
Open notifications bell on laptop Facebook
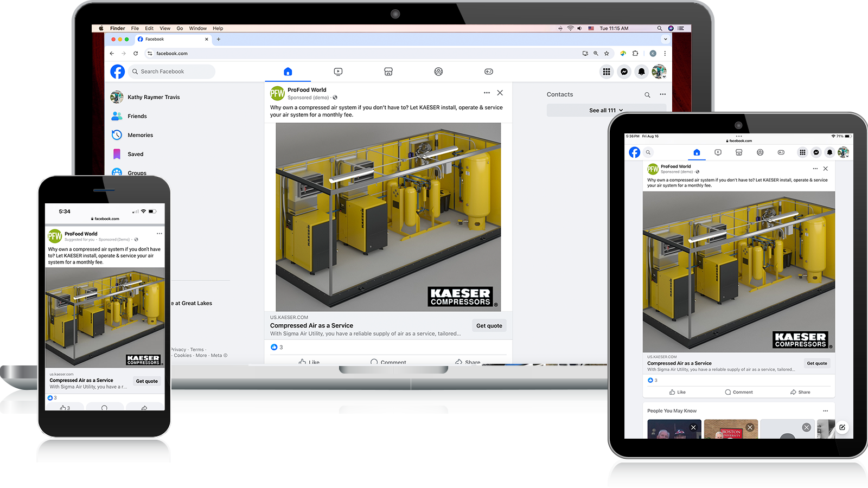coord(642,72)
